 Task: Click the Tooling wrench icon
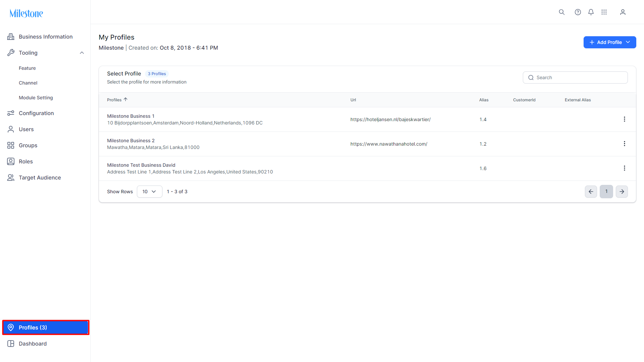[x=11, y=53]
